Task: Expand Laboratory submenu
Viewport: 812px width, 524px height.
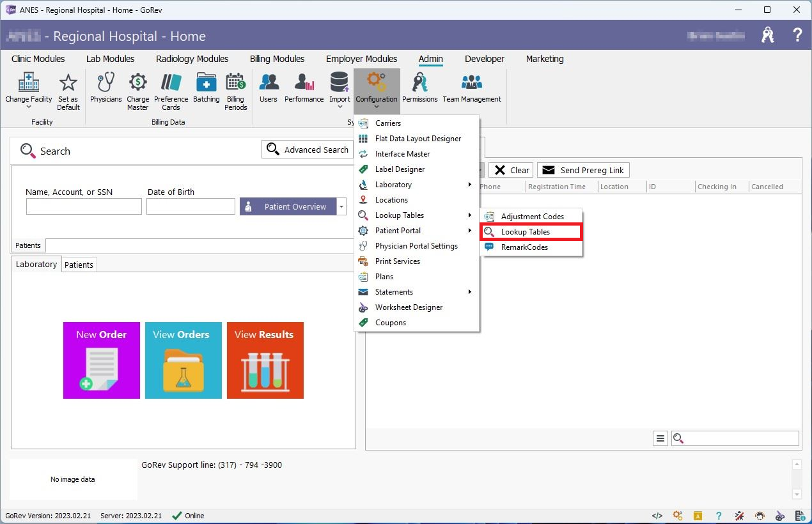Action: (x=470, y=185)
